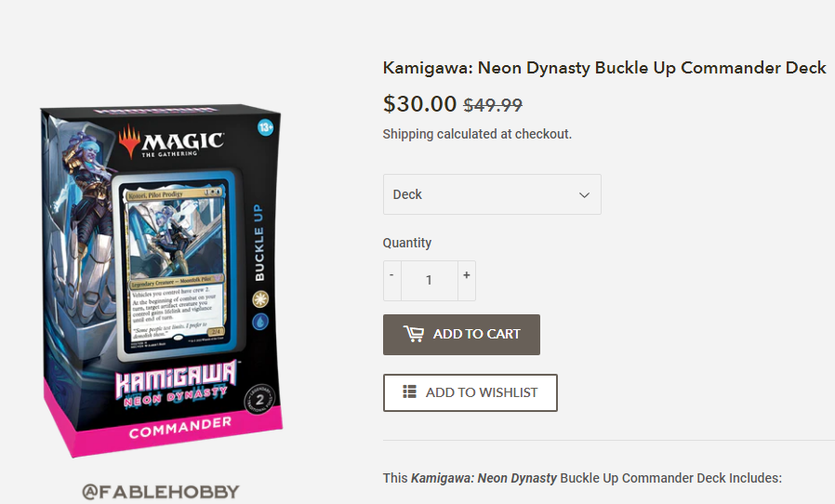Click the white mana symbol on box
835x504 pixels.
(260, 298)
